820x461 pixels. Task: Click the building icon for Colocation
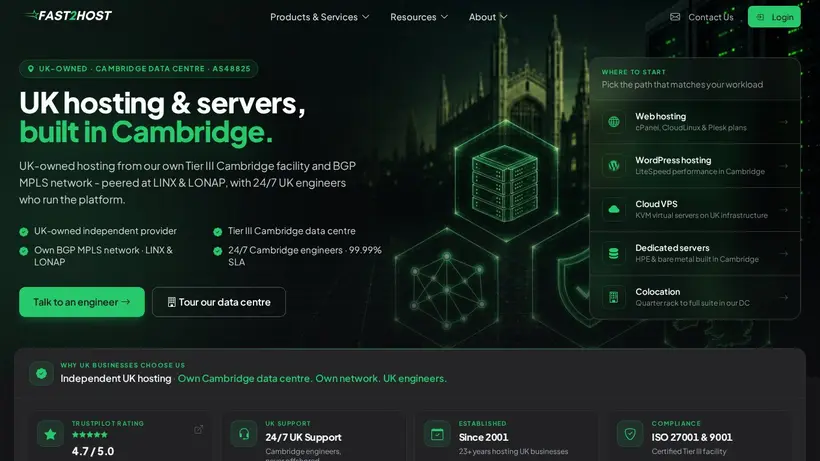pyautogui.click(x=614, y=297)
